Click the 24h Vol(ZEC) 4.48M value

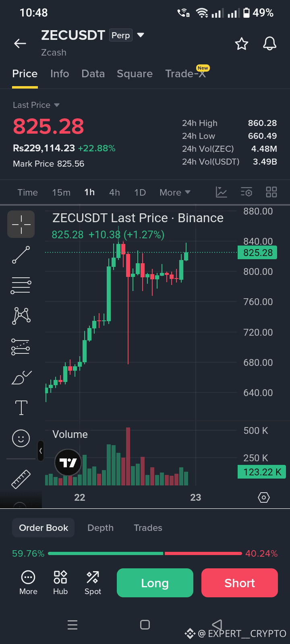click(x=264, y=149)
